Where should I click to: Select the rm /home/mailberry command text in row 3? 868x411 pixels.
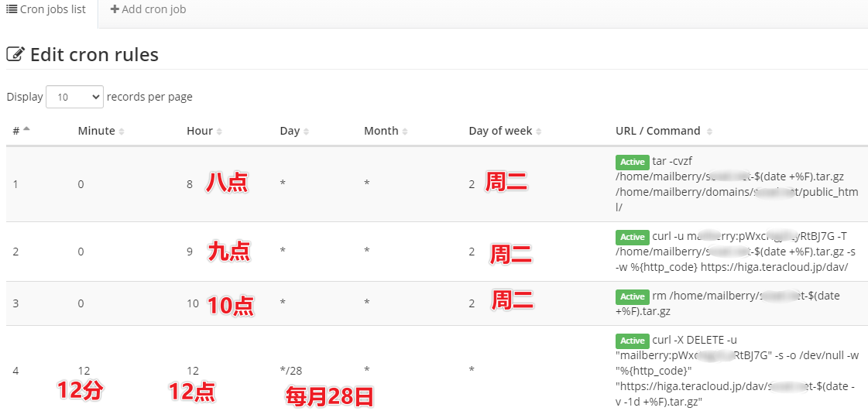tap(727, 303)
